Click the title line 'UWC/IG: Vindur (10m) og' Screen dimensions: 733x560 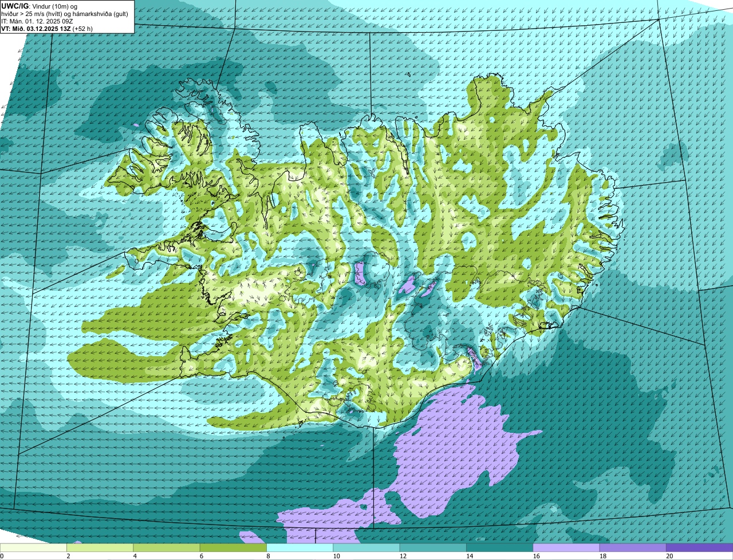click(40, 6)
